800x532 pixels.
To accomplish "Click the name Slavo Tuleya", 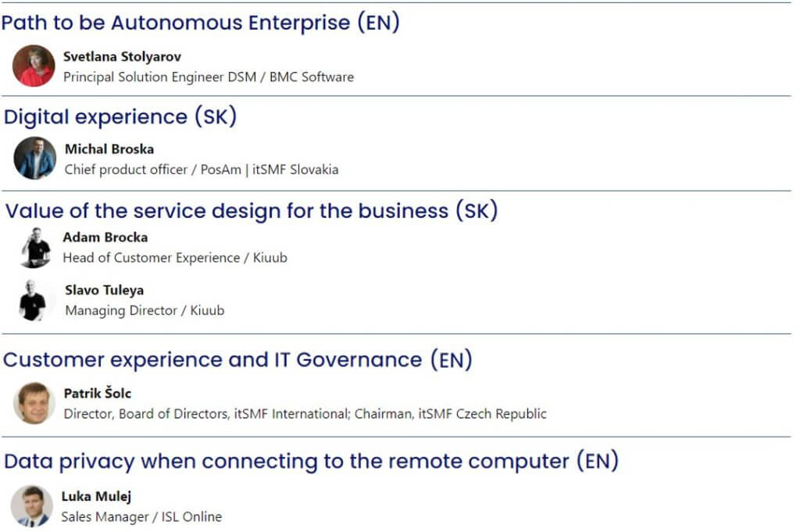I will pyautogui.click(x=104, y=291).
